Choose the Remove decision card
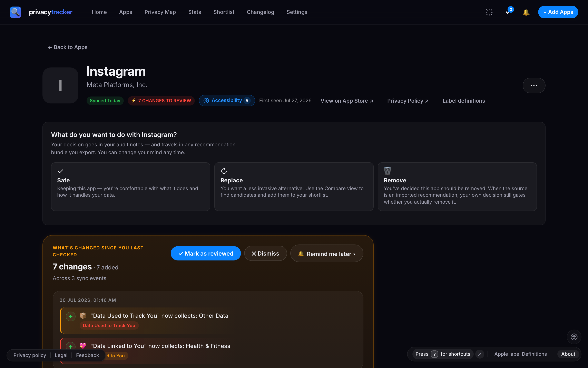Image resolution: width=588 pixels, height=368 pixels. [457, 186]
